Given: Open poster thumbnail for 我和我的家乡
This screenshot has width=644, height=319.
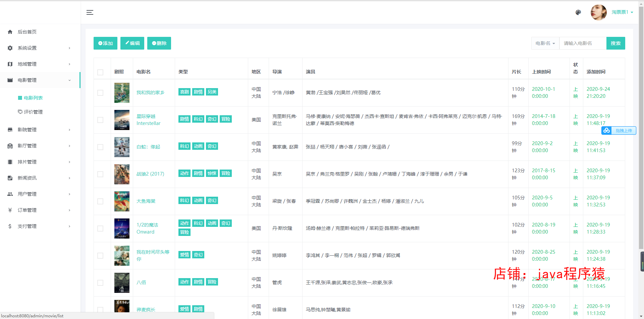Looking at the screenshot, I should (122, 93).
